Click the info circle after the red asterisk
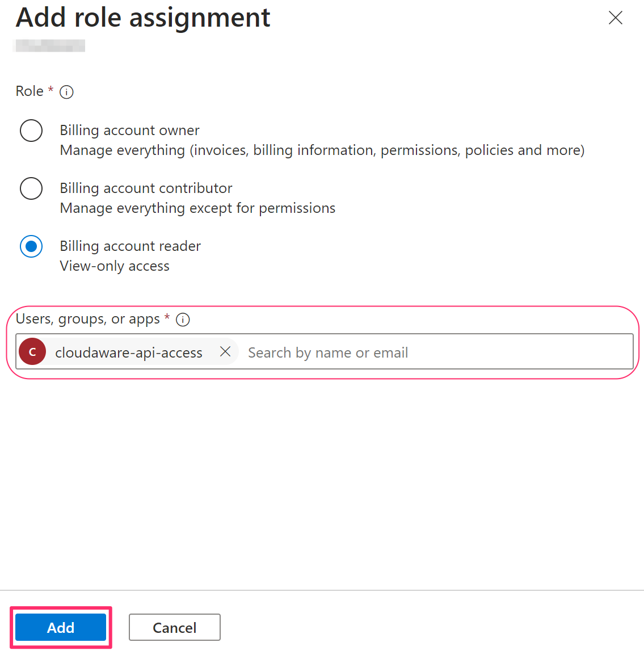 [182, 320]
